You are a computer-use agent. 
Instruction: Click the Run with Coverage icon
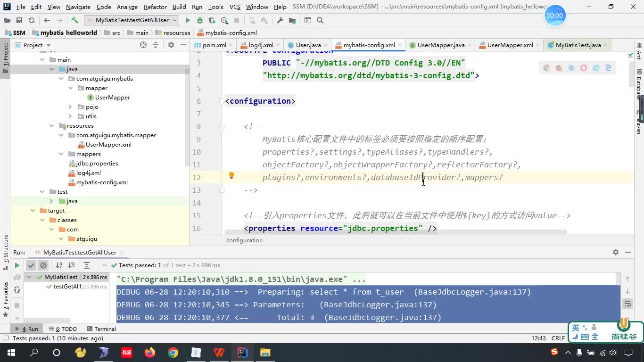(x=212, y=20)
